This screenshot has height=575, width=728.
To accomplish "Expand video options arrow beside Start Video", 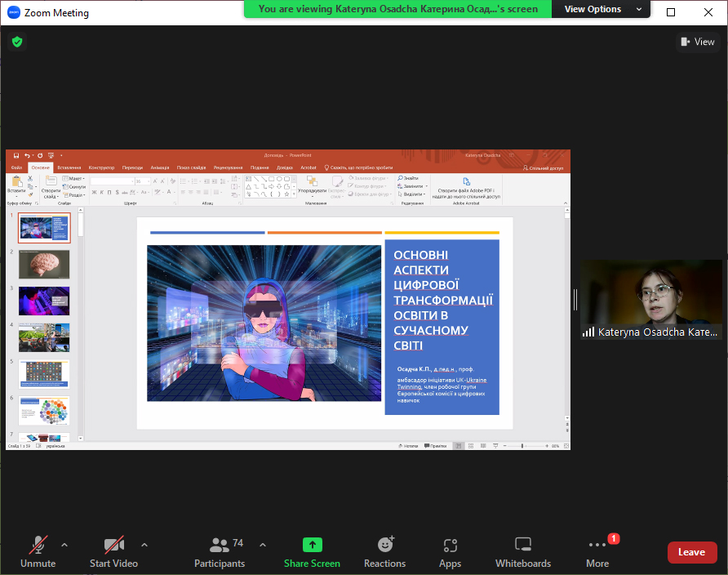I will point(144,544).
